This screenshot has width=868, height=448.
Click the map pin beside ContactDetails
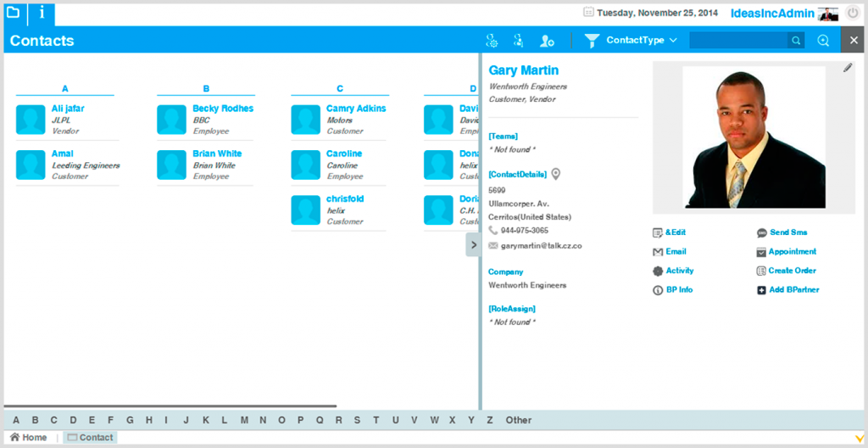556,174
